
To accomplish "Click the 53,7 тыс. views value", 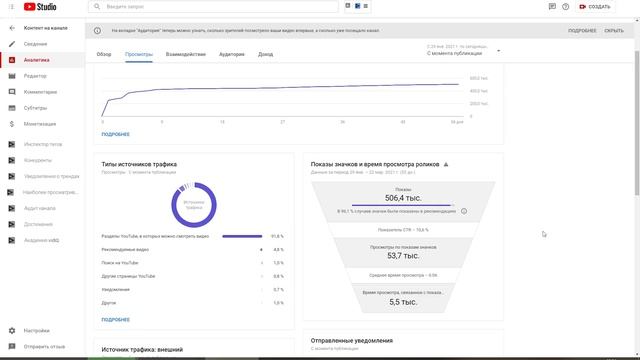I will point(403,256).
